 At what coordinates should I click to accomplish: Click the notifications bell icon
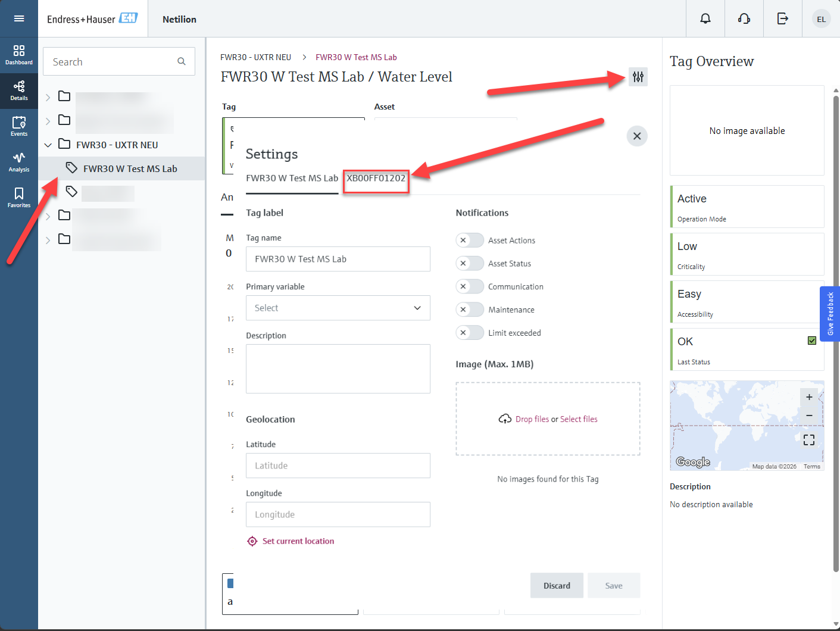click(705, 19)
